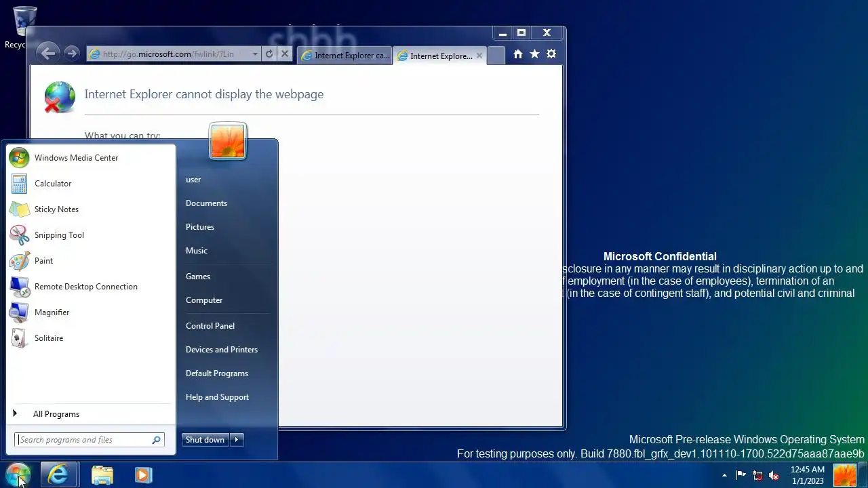
Task: Click the user account picture
Action: 228,142
